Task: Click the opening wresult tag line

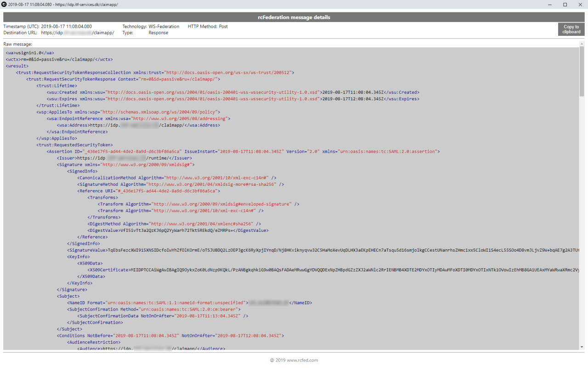Action: (x=17, y=66)
